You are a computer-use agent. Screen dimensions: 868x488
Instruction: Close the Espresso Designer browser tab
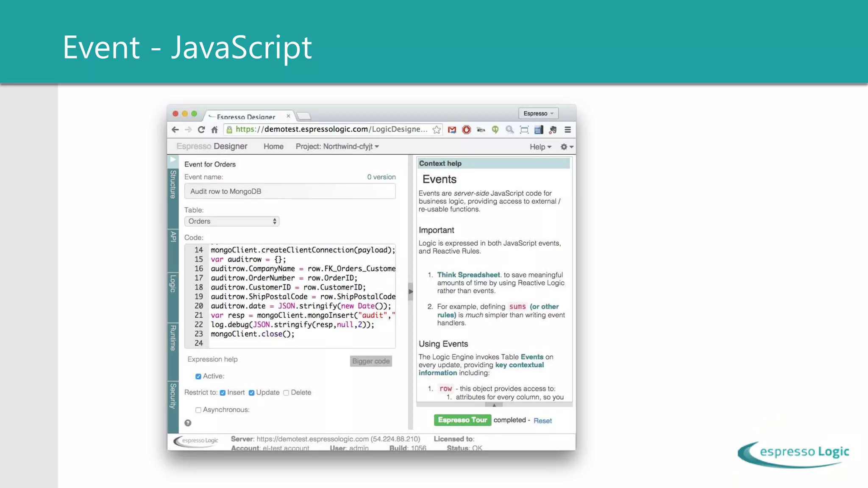click(x=288, y=116)
